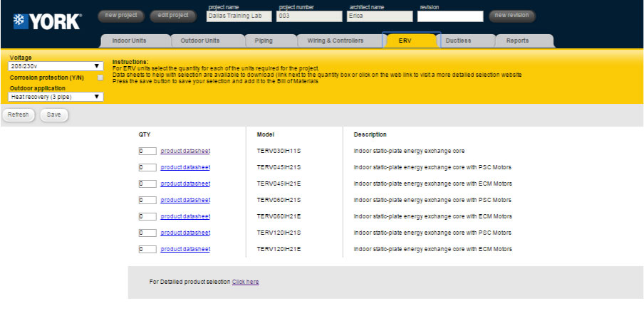Open the Voltage dropdown
This screenshot has height=313, width=644.
click(56, 66)
